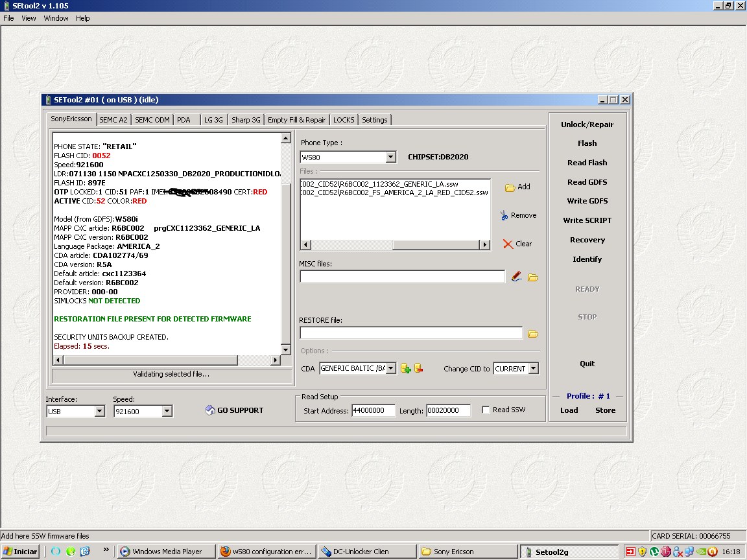747x560 pixels.
Task: Switch to the SEMC A2 tab
Action: [113, 120]
